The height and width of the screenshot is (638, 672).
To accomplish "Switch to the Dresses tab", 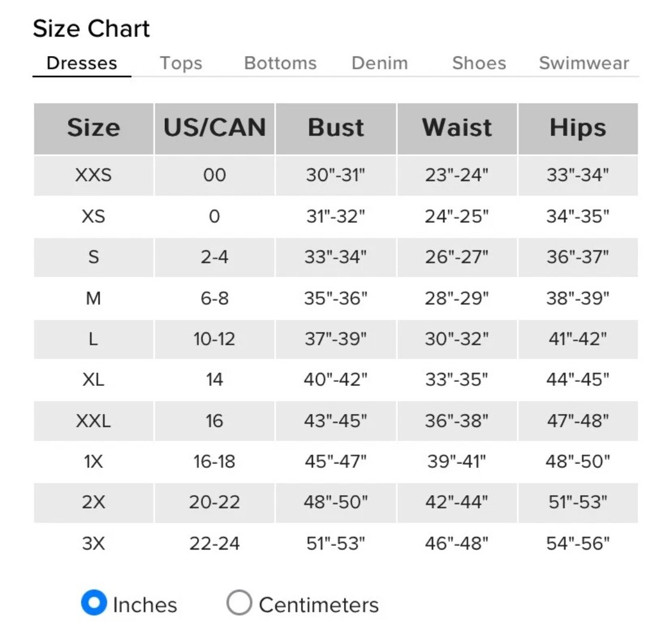I will [x=82, y=63].
